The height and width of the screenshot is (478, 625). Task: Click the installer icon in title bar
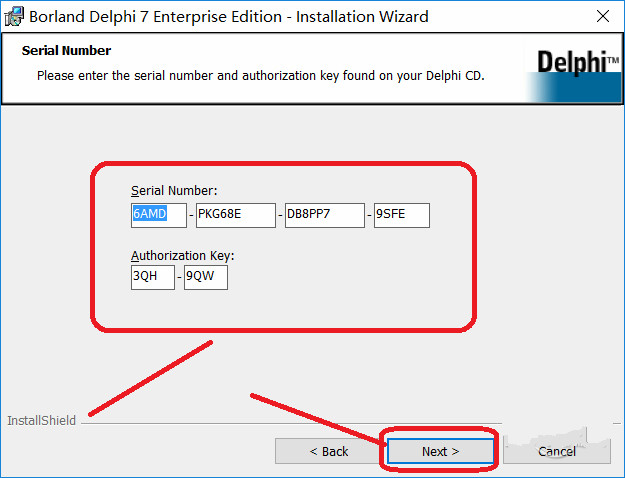14,17
